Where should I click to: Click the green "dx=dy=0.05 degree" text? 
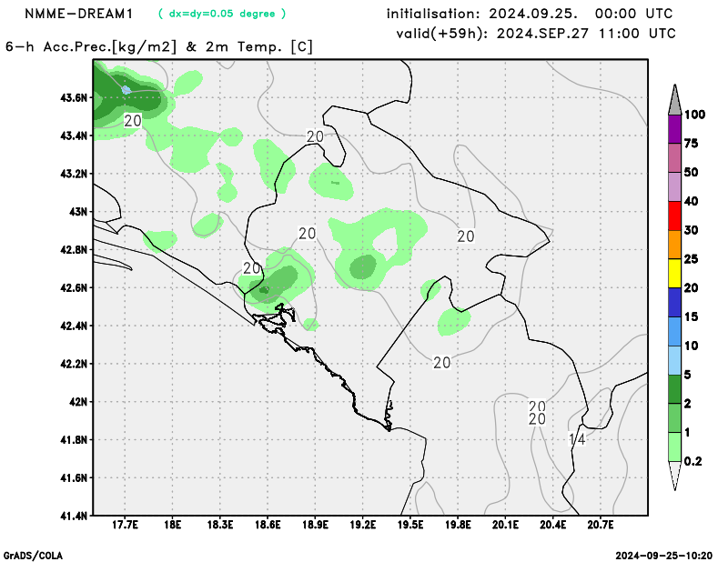(x=222, y=14)
